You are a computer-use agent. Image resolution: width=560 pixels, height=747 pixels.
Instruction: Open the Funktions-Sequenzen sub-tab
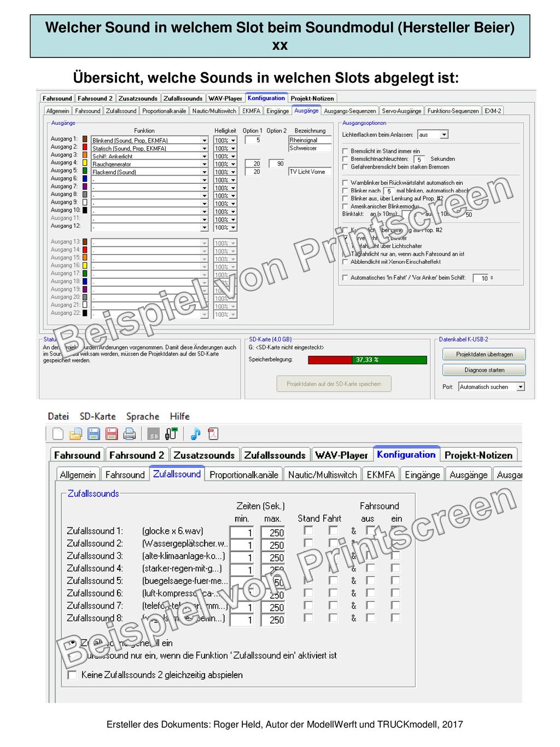point(453,111)
